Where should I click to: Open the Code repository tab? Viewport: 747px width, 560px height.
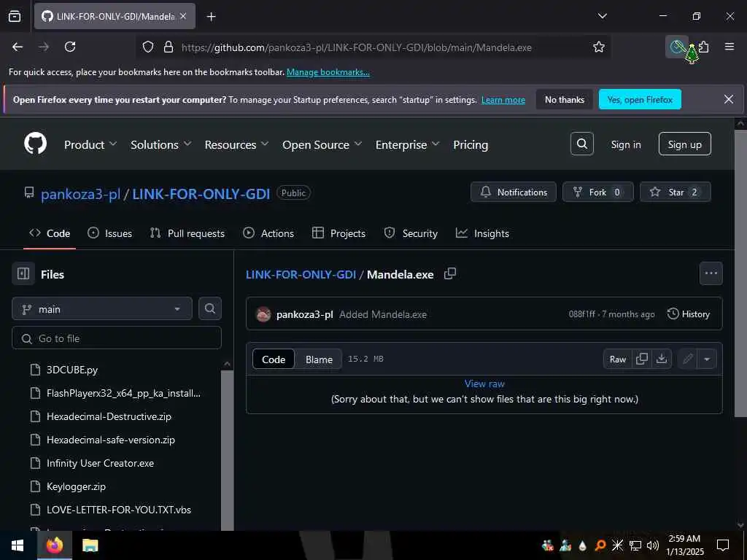click(50, 233)
